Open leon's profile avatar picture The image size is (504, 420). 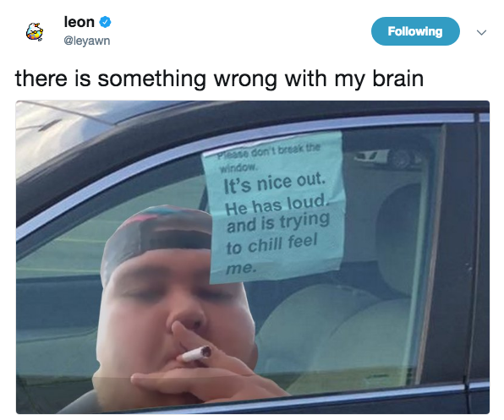(35, 32)
